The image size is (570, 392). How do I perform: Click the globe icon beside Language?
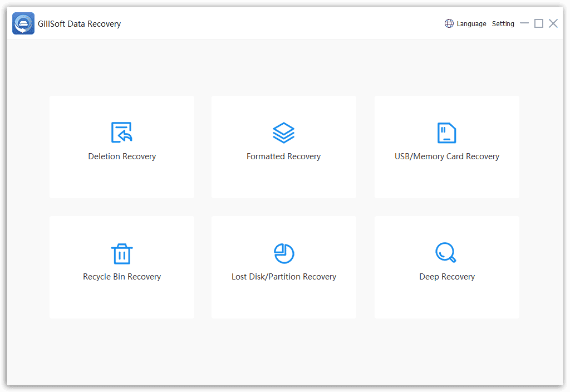(x=449, y=23)
